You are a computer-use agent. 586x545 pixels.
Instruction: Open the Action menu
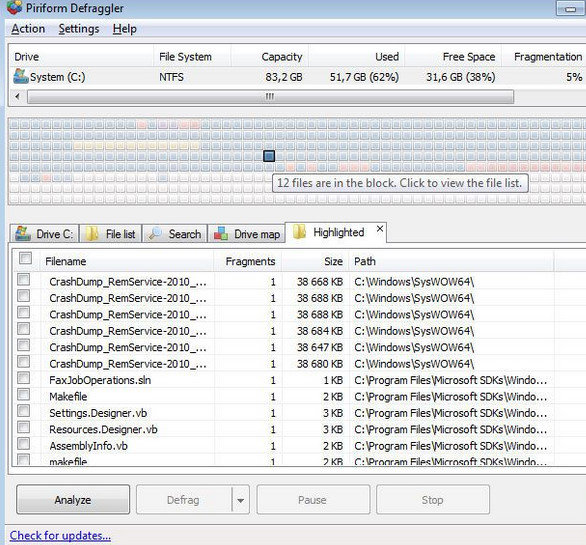28,29
